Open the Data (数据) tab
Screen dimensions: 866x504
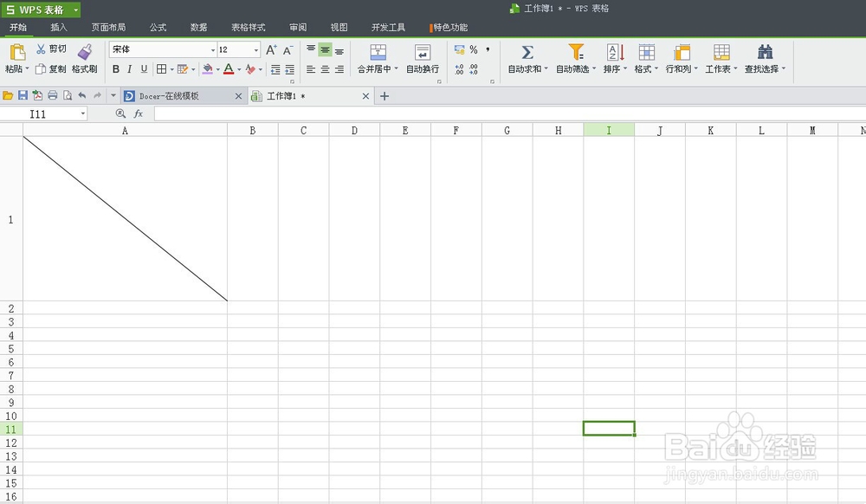coord(199,27)
